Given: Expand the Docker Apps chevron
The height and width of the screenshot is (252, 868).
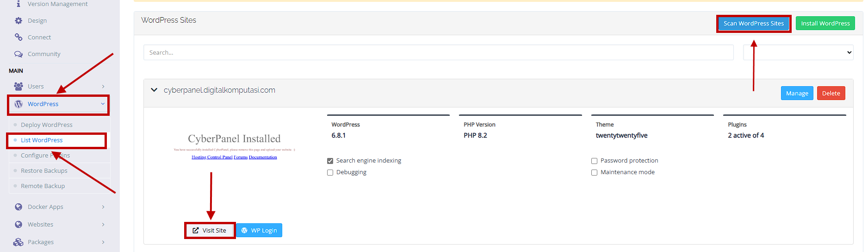Looking at the screenshot, I should 103,207.
